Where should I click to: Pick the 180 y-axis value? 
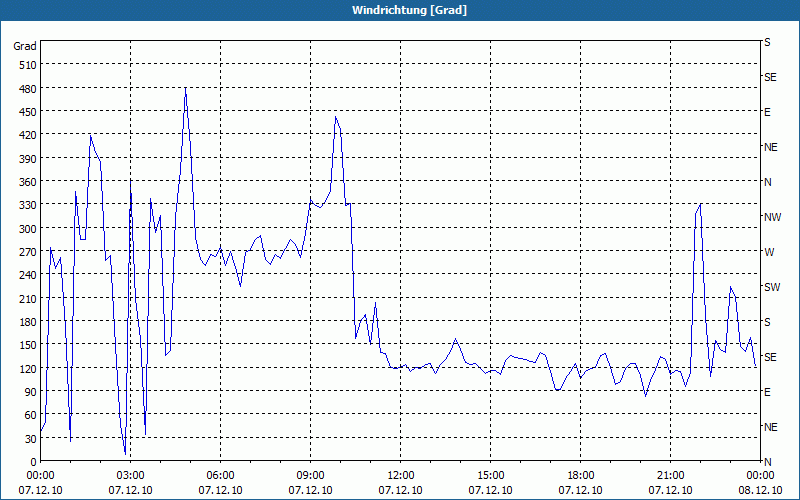point(28,321)
